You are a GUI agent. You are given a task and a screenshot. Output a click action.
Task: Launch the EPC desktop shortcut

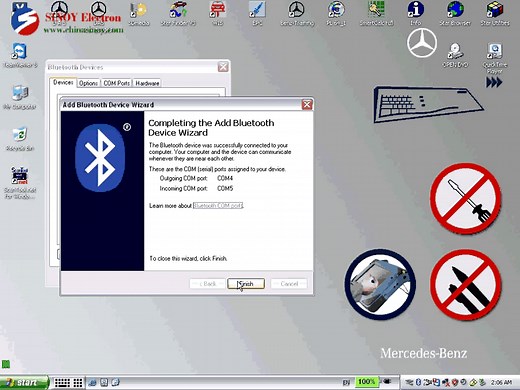257,14
